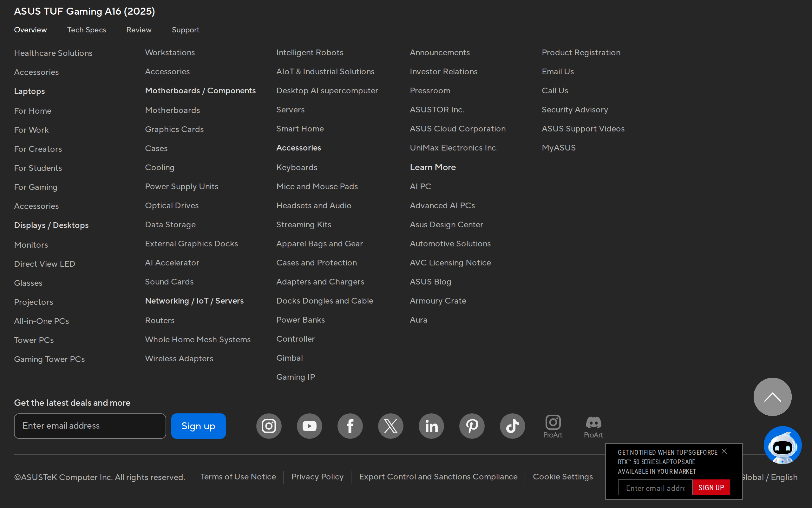The height and width of the screenshot is (508, 812).
Task: Open the ASUS Instagram social icon
Action: (269, 426)
